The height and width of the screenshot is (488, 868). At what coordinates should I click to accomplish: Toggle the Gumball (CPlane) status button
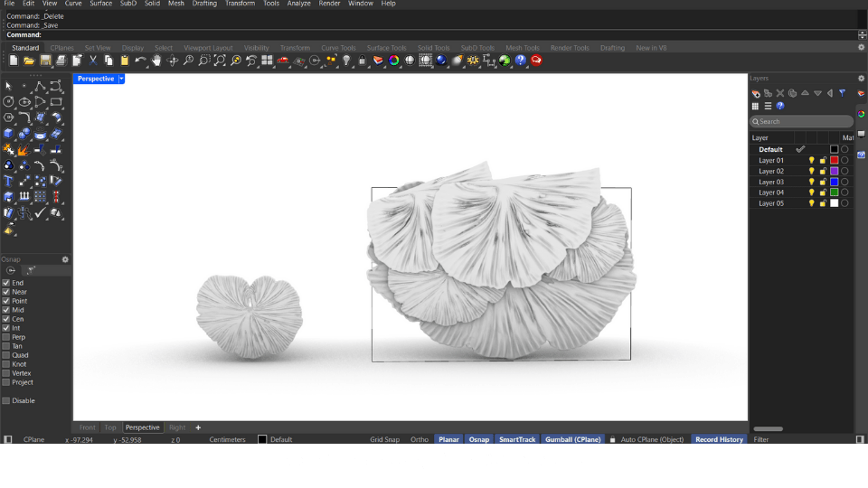click(x=572, y=439)
